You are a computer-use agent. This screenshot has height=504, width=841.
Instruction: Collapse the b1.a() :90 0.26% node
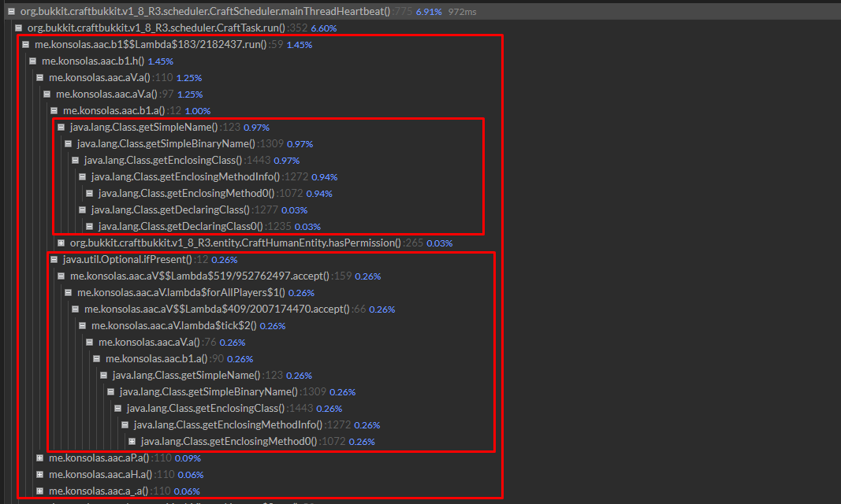tap(96, 359)
